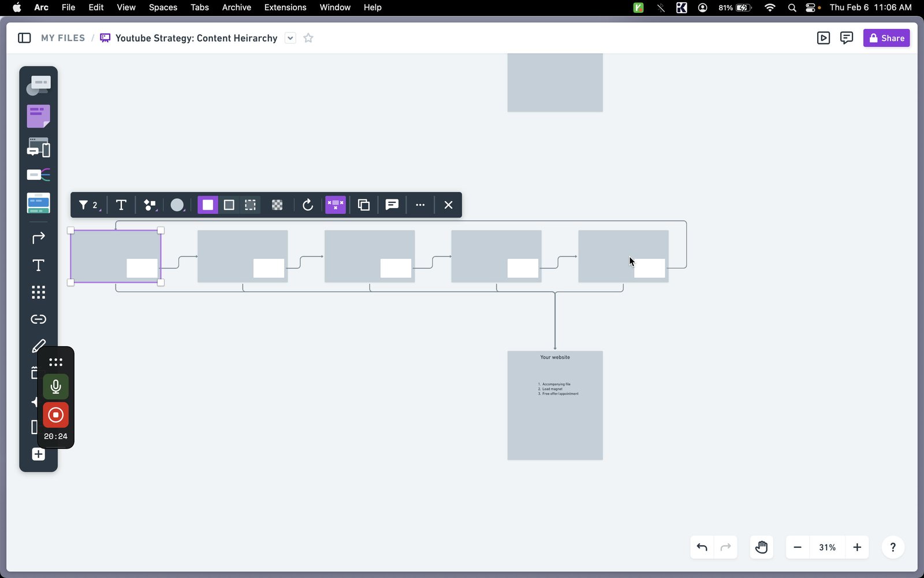Click the plus add-more button in sidebar
924x578 pixels.
pyautogui.click(x=38, y=454)
